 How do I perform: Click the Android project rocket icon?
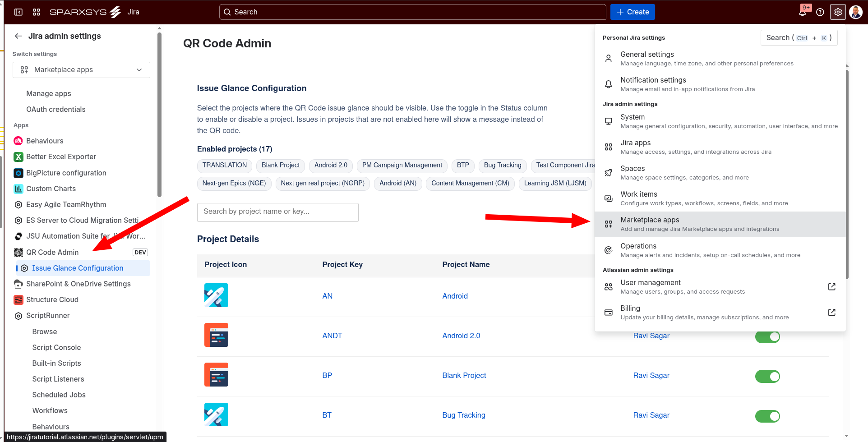[x=216, y=295]
